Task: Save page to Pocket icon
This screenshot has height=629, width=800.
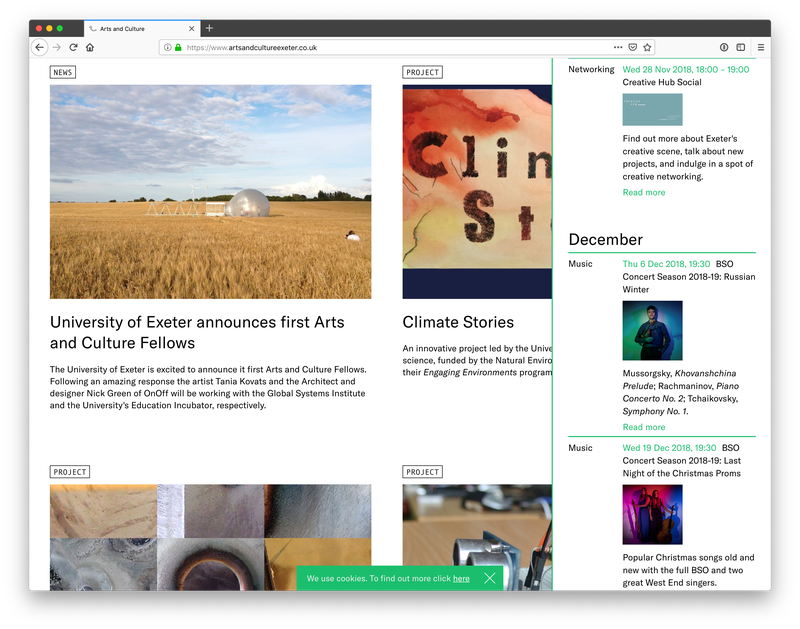Action: pyautogui.click(x=633, y=47)
